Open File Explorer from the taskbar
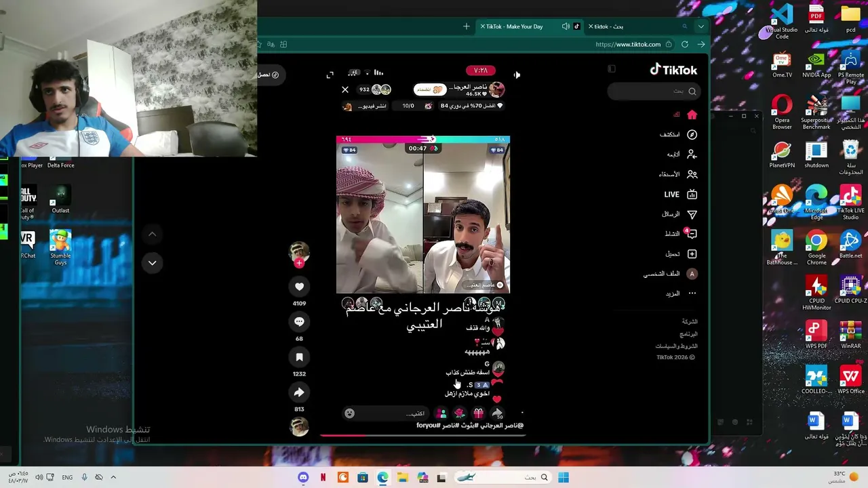The image size is (868, 488). (402, 477)
